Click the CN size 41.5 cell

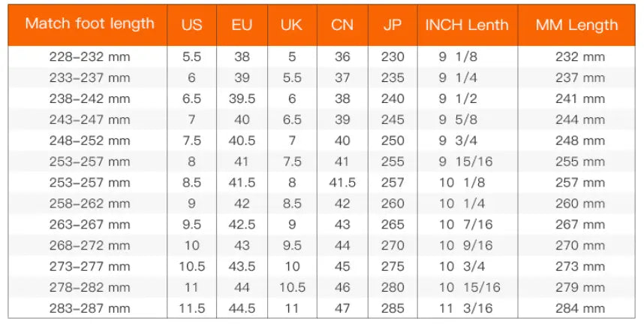(x=342, y=183)
